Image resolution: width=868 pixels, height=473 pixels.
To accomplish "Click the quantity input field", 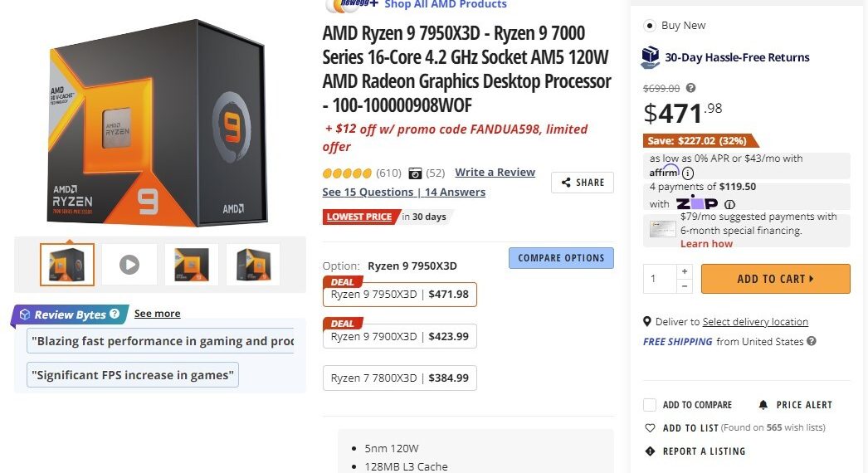I will click(x=660, y=279).
